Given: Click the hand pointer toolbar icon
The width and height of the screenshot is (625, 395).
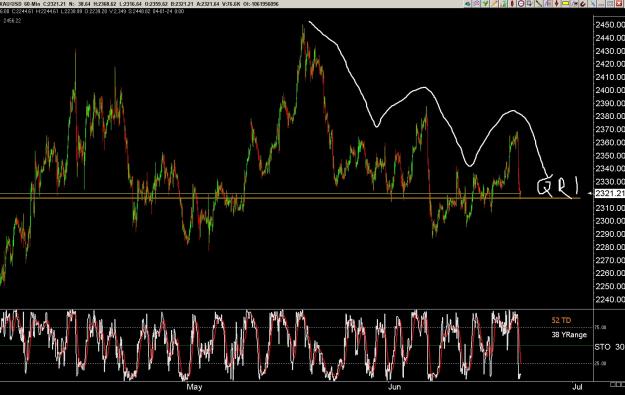Looking at the screenshot, I should [x=574, y=4].
